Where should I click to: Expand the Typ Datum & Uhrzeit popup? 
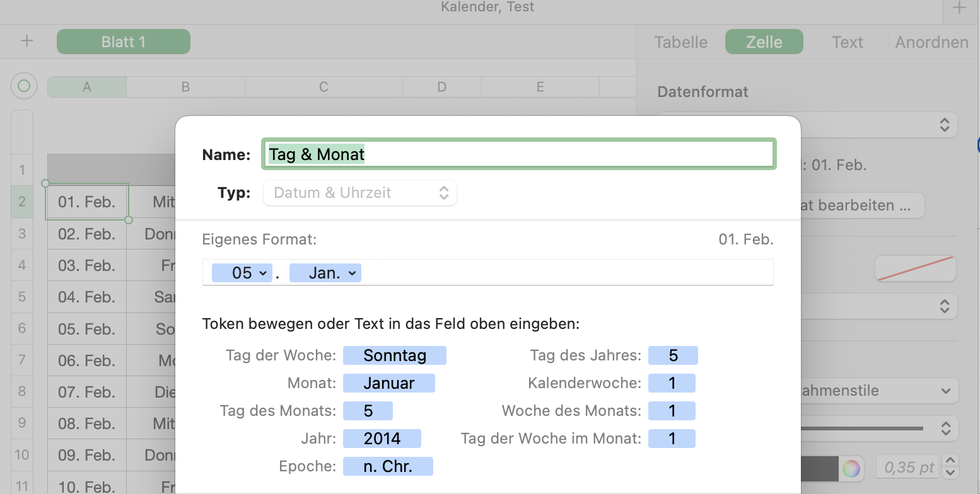click(360, 193)
